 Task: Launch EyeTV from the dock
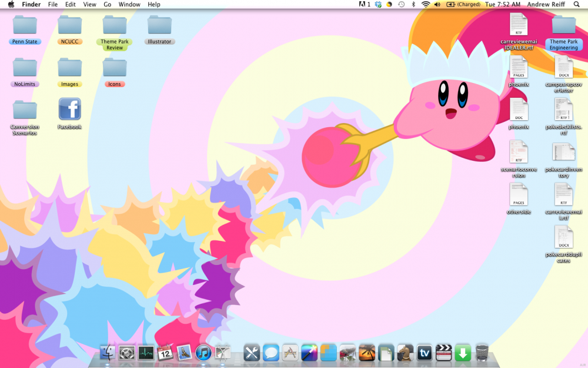tap(425, 353)
